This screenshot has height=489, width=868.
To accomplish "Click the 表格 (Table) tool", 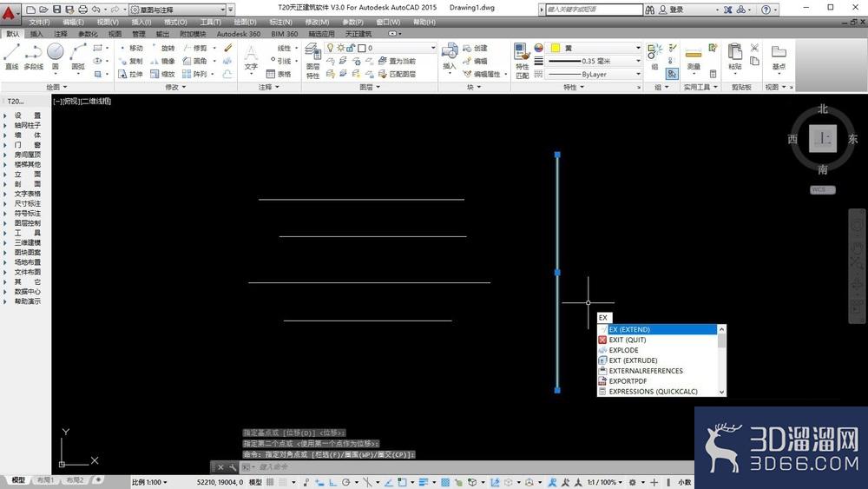I will (x=279, y=74).
